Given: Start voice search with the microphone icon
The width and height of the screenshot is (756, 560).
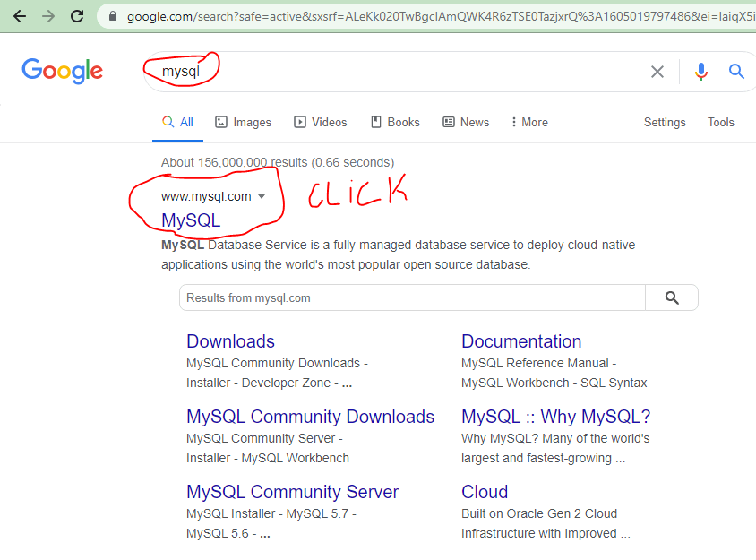Looking at the screenshot, I should pyautogui.click(x=701, y=72).
